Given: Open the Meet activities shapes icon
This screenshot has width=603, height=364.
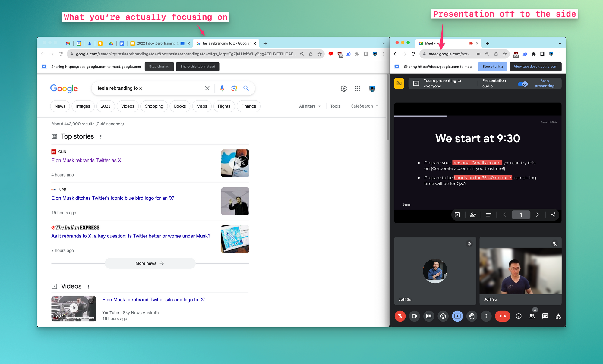Looking at the screenshot, I should 558,316.
